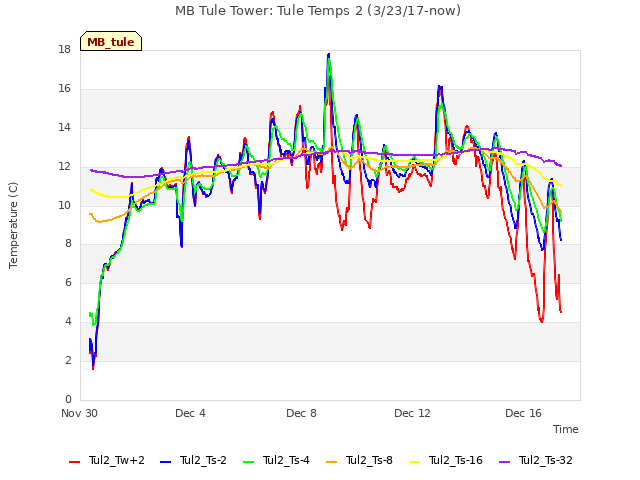
Task: Click the Nov 30 x-axis tick label
Action: tap(79, 413)
